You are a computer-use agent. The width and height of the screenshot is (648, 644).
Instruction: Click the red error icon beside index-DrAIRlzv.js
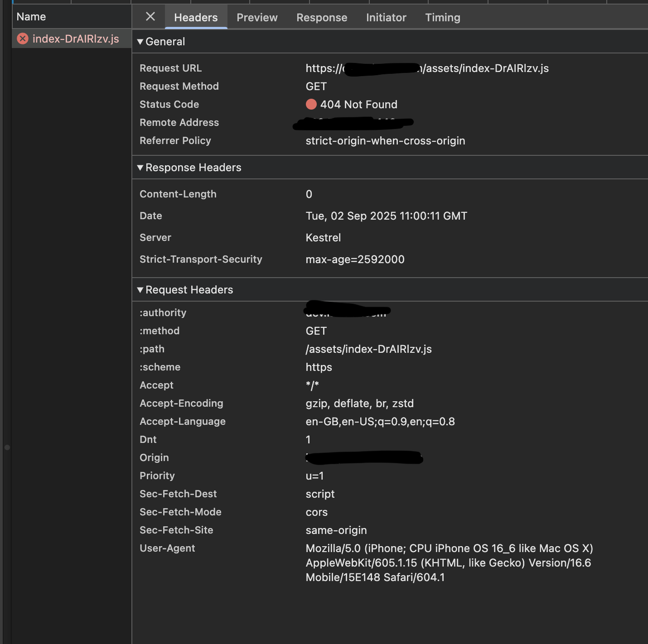(23, 39)
